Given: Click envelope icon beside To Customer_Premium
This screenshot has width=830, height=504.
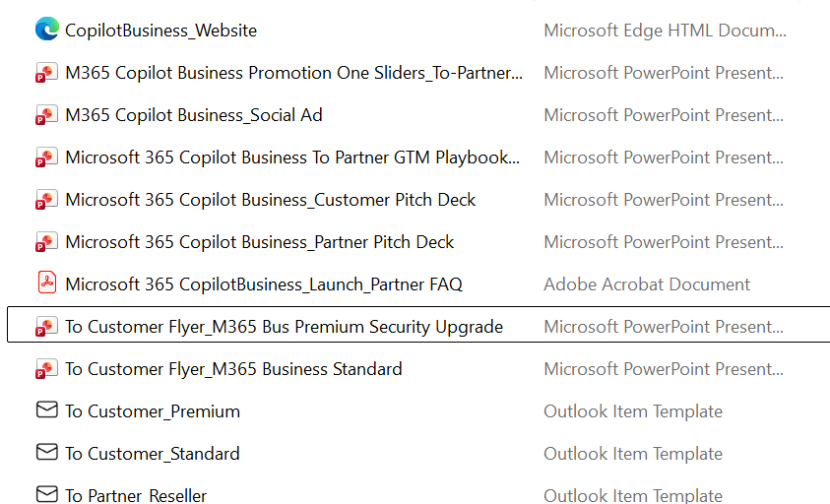Looking at the screenshot, I should coord(46,410).
